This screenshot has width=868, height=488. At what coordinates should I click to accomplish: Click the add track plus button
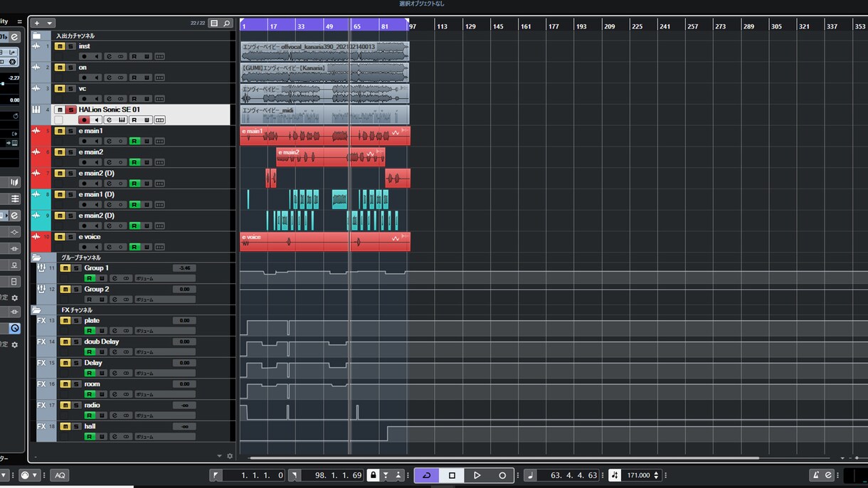pyautogui.click(x=38, y=23)
